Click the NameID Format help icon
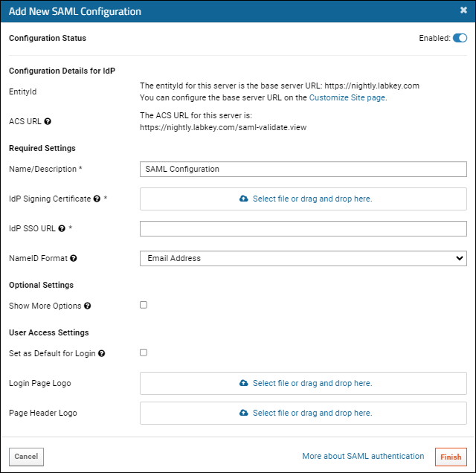The image size is (476, 473). coord(74,258)
